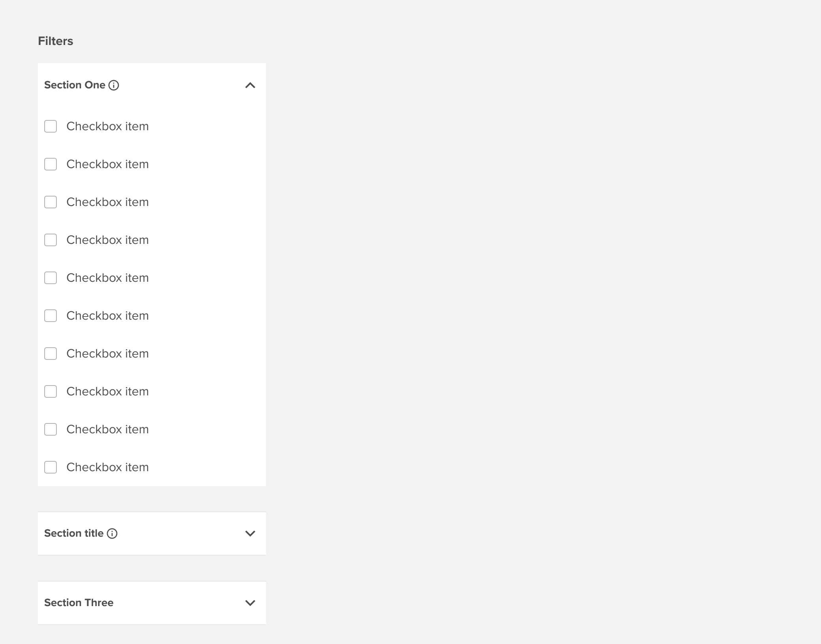Click the info icon beside Section title

click(x=112, y=534)
